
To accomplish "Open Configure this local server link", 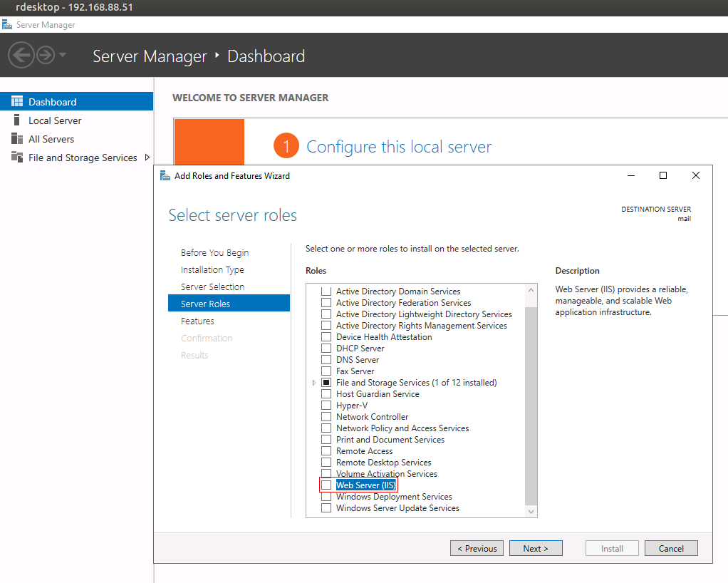I will point(399,147).
